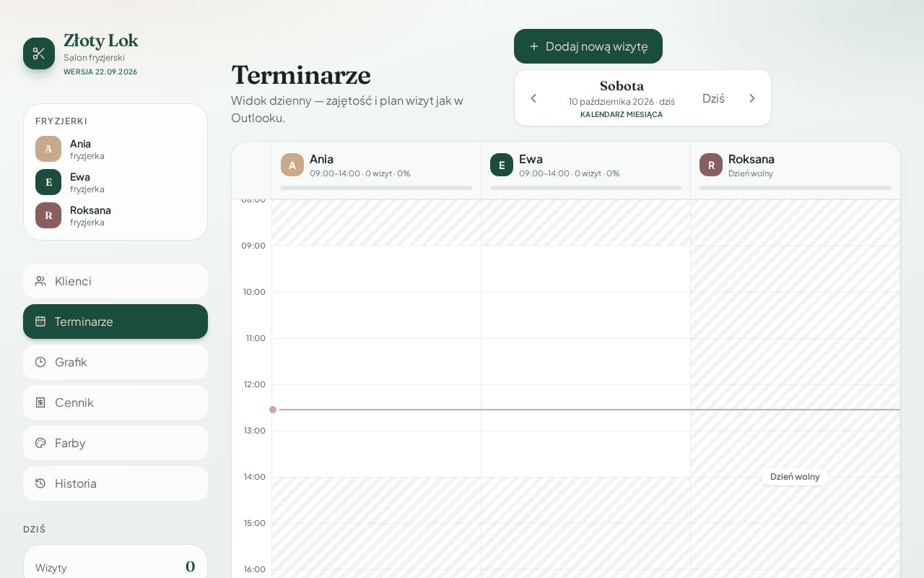
Task: Click Ewa's avatar in the Fryzjerki list
Action: [x=48, y=182]
